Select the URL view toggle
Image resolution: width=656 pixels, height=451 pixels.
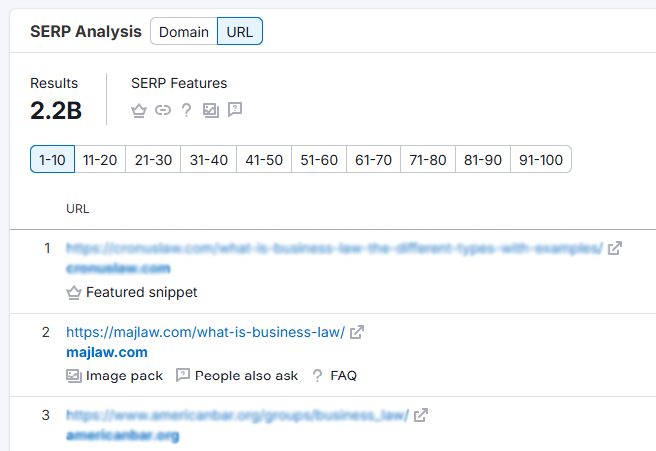point(240,31)
